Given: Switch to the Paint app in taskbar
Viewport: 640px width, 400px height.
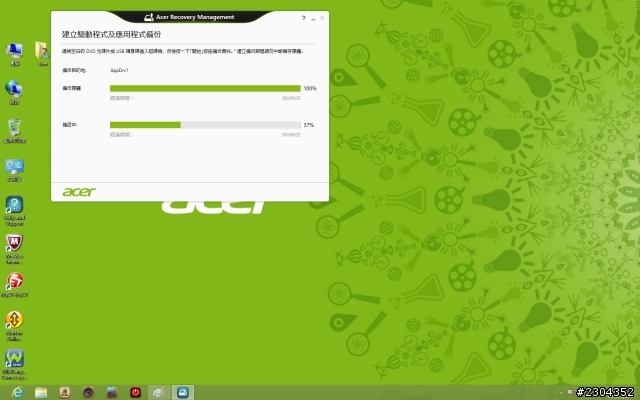Looking at the screenshot, I should coord(158,393).
